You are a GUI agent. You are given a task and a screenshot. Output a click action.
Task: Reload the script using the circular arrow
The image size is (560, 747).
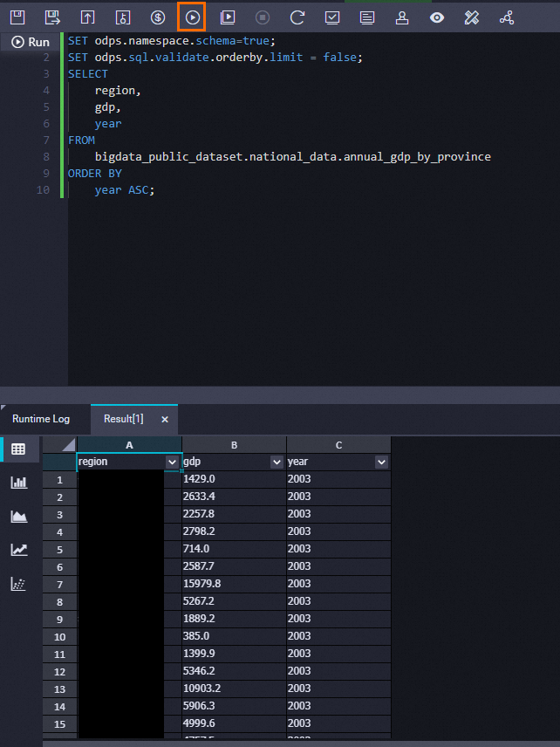coord(297,17)
